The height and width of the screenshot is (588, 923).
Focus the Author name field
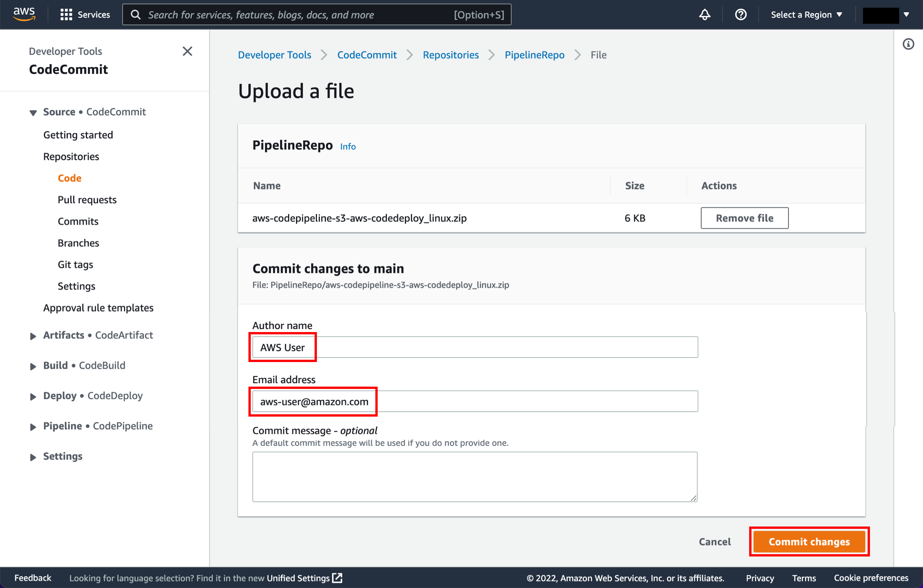tap(475, 347)
